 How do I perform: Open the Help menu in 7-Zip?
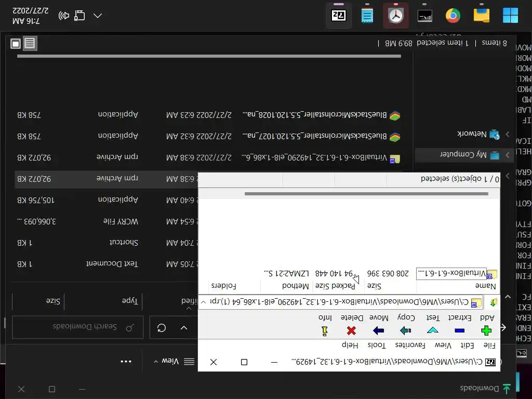pos(350,345)
